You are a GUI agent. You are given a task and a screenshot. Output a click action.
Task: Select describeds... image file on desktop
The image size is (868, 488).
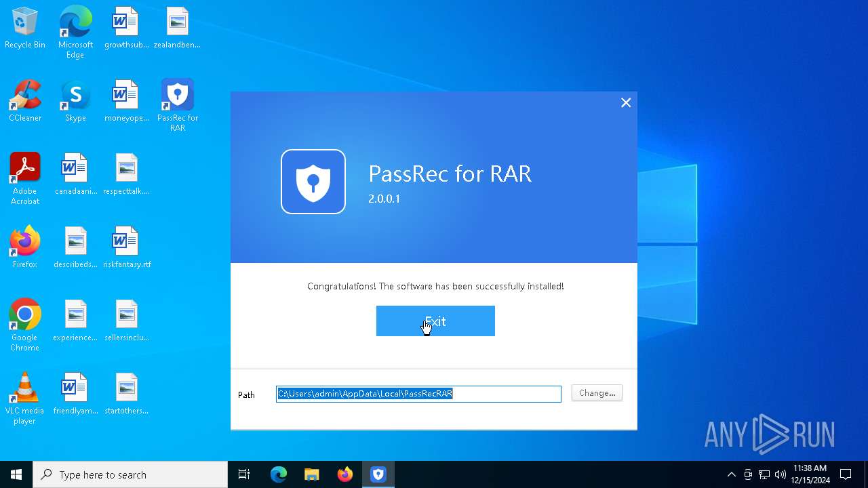click(75, 248)
